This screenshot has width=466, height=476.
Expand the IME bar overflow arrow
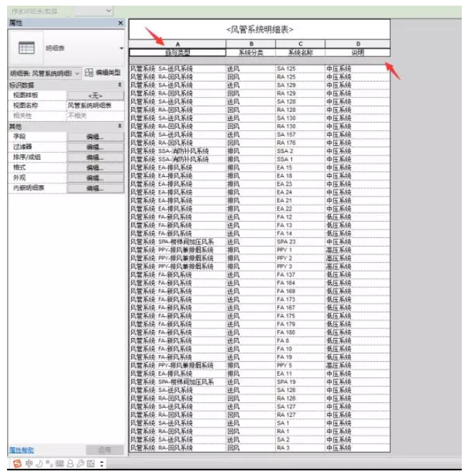point(101,463)
